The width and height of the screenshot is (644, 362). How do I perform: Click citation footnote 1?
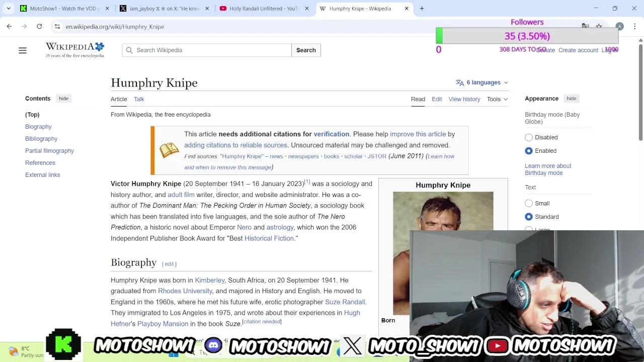pyautogui.click(x=307, y=182)
